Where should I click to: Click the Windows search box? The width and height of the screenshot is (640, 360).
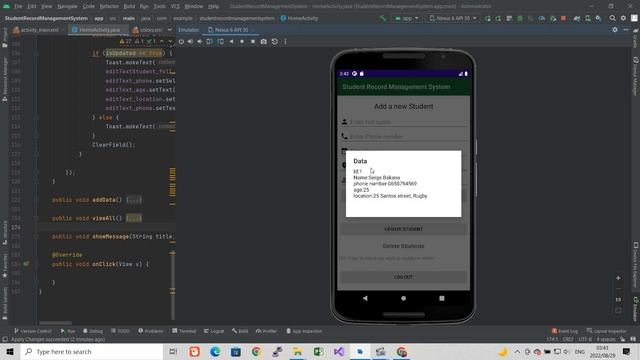click(x=92, y=351)
